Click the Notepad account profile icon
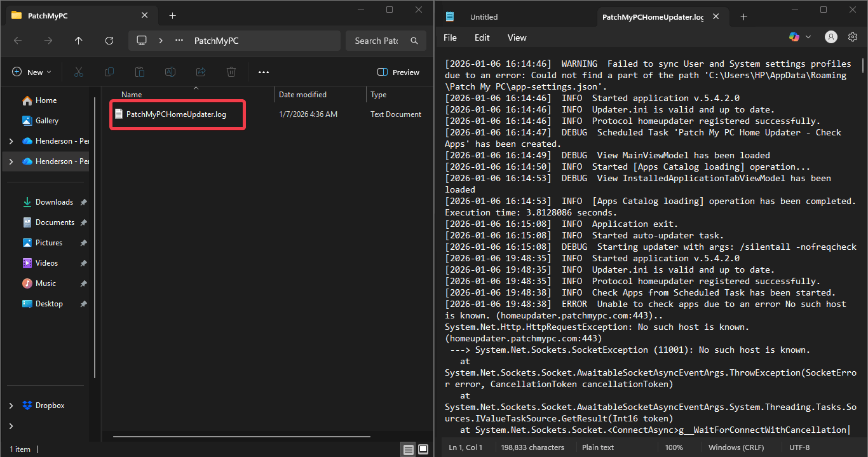Screen dimensions: 868x457 tap(831, 38)
